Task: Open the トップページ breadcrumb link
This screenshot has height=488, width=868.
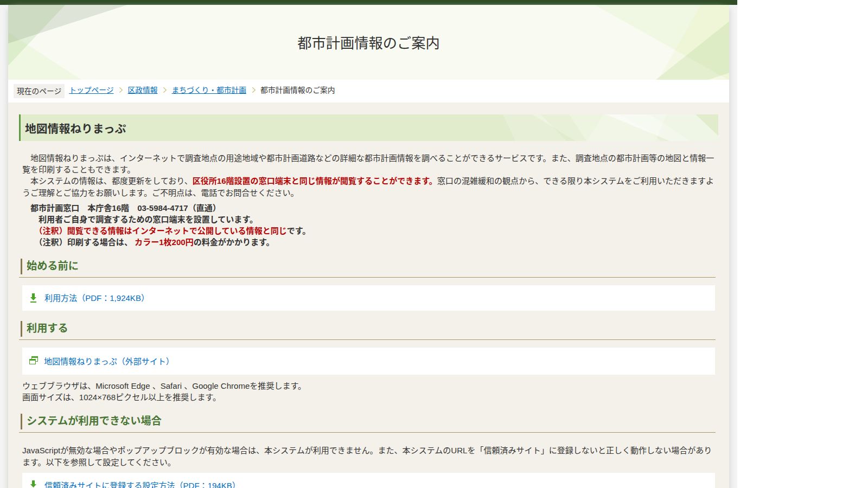Action: tap(91, 90)
